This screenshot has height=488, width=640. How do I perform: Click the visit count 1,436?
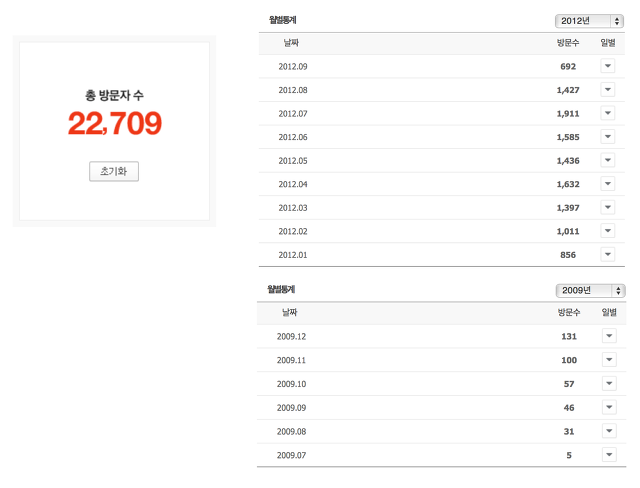pyautogui.click(x=568, y=161)
